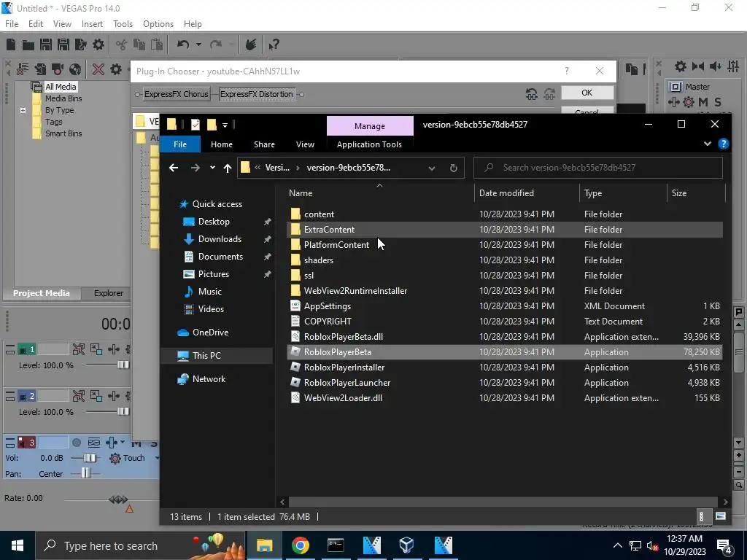
Task: Click left chain-move icon in Plug-In Chooser
Action: [532, 94]
